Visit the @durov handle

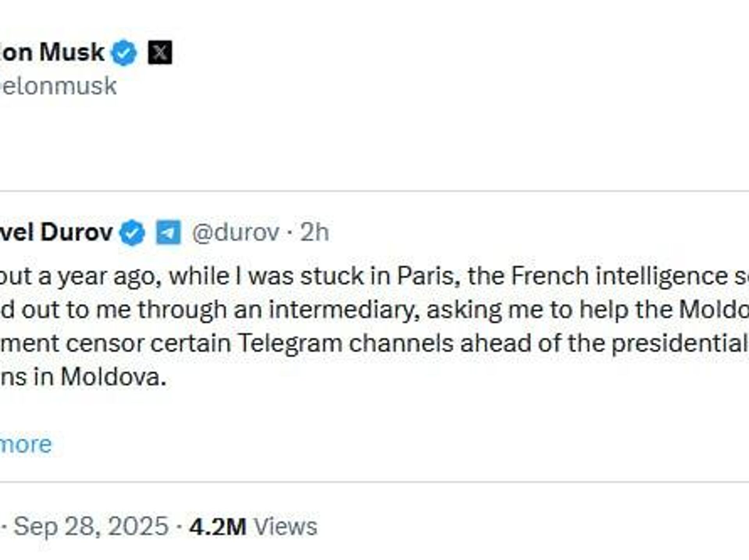236,232
